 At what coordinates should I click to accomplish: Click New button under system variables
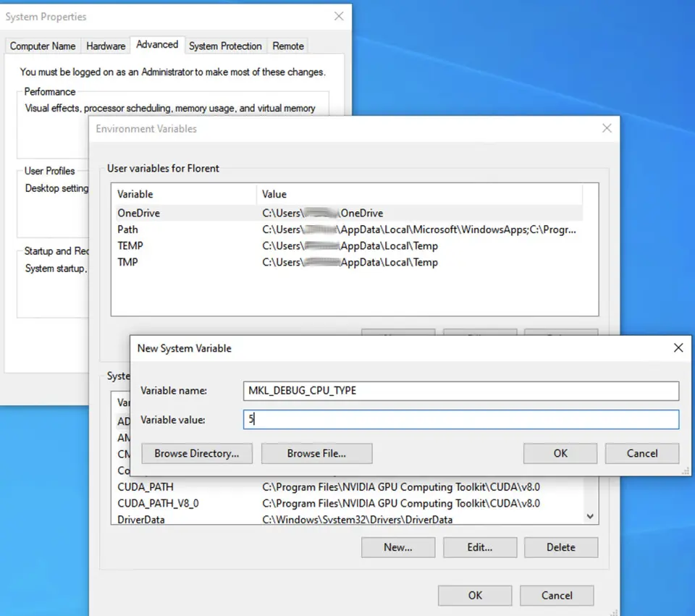[398, 547]
